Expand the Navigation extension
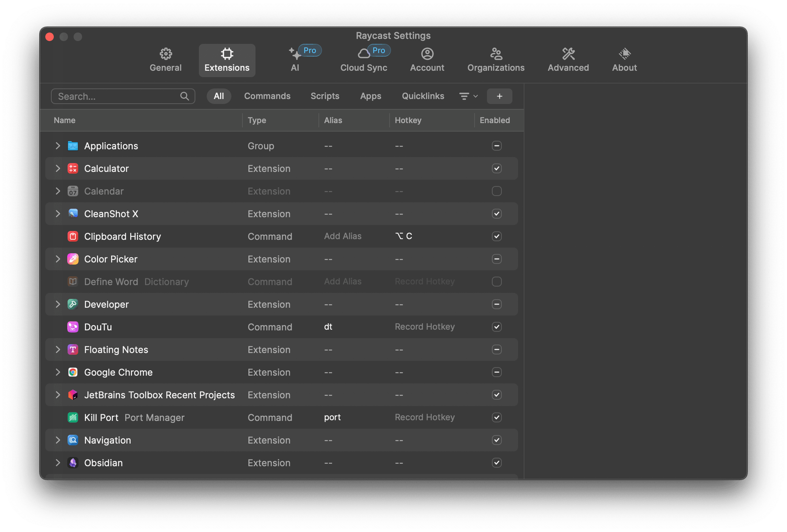Screen dimensions: 787x532 coord(58,440)
